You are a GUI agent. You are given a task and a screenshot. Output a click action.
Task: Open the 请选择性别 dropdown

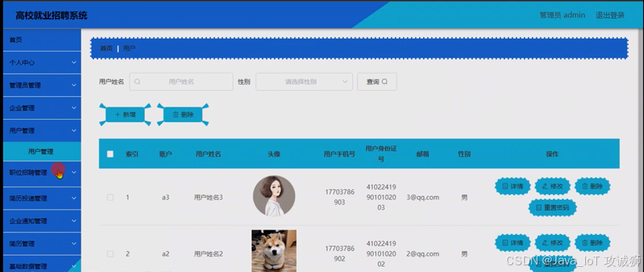304,82
